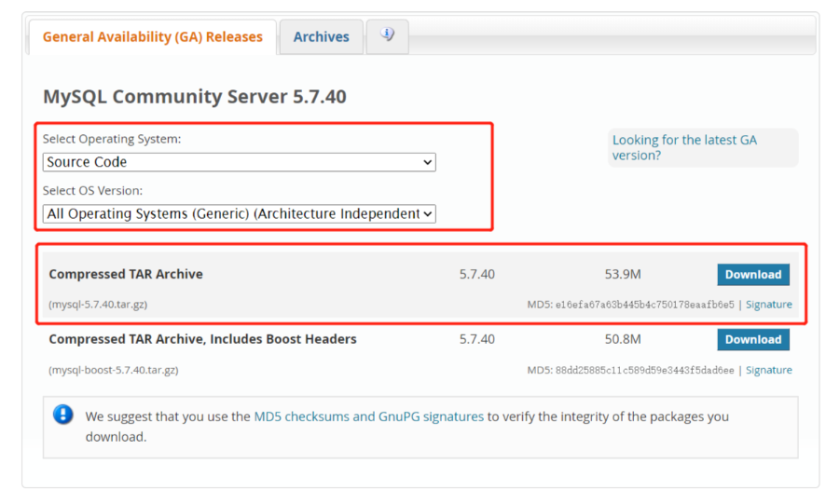Click the filename (mysql-5.7.40.tar.gz)

tap(98, 305)
